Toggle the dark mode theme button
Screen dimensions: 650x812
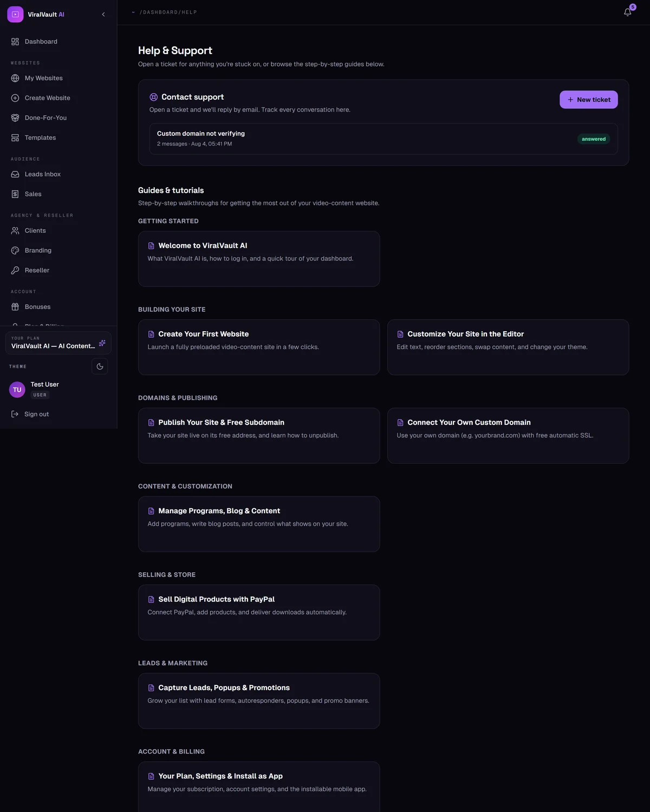coord(100,366)
